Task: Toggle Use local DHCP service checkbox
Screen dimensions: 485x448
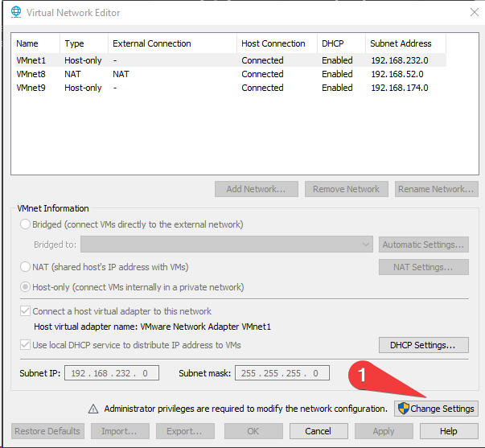Action: pyautogui.click(x=25, y=345)
